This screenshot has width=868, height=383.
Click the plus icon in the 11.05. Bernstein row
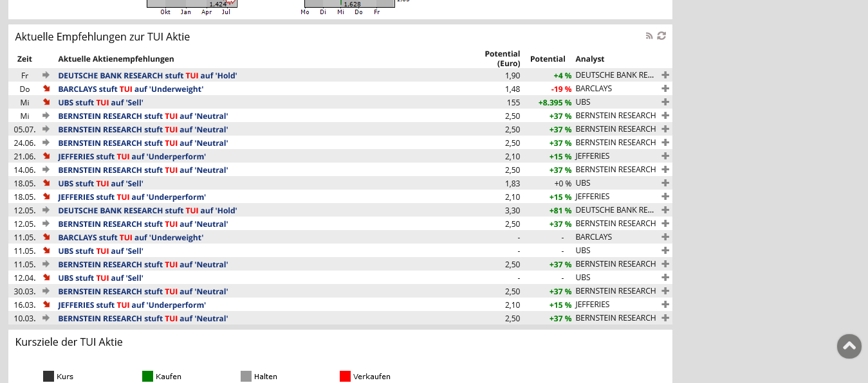coord(665,264)
